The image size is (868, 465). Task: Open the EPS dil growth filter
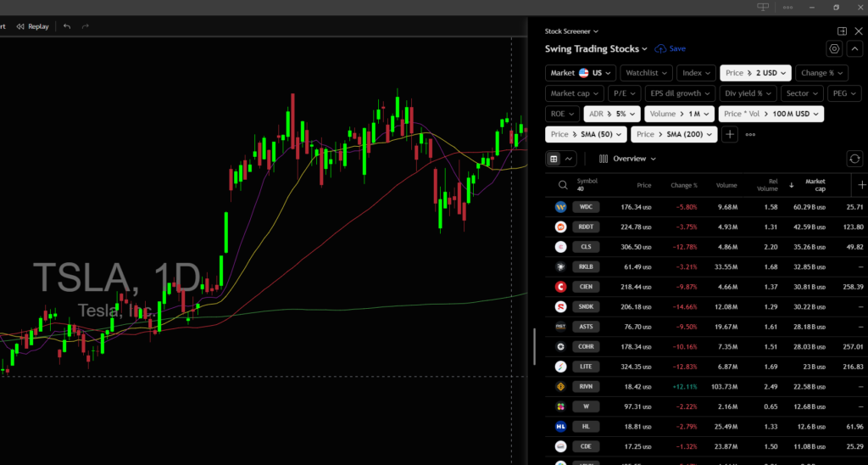(680, 93)
